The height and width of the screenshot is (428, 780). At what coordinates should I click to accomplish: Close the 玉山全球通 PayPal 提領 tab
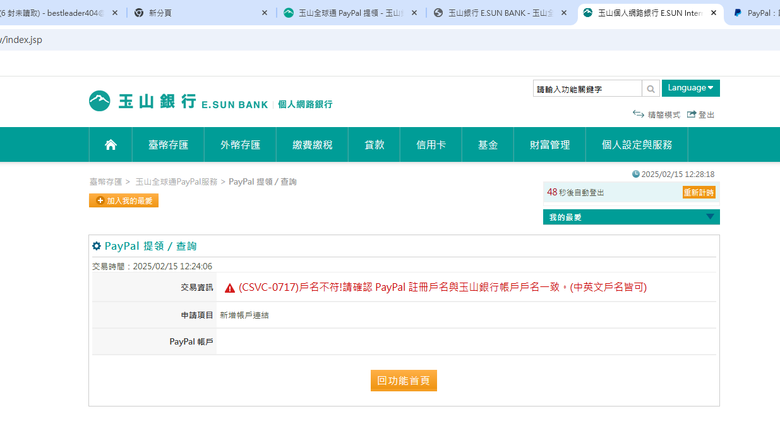(414, 13)
